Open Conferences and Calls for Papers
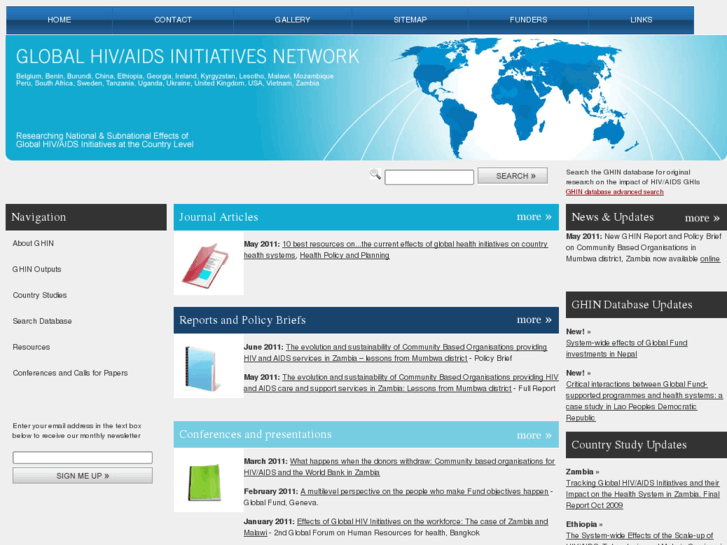727x545 pixels. (x=70, y=373)
